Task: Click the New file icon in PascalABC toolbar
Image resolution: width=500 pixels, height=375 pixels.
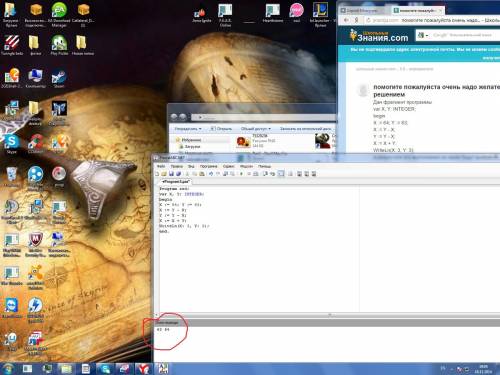Action: point(157,174)
